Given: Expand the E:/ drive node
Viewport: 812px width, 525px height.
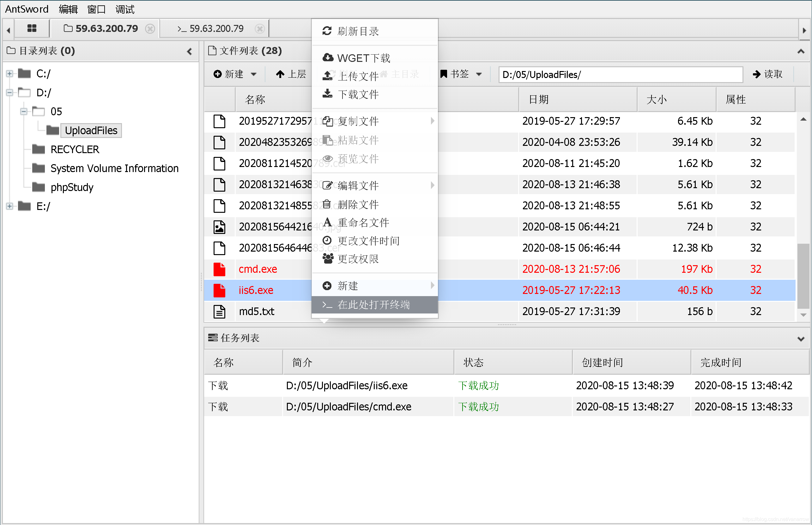Looking at the screenshot, I should (9, 206).
